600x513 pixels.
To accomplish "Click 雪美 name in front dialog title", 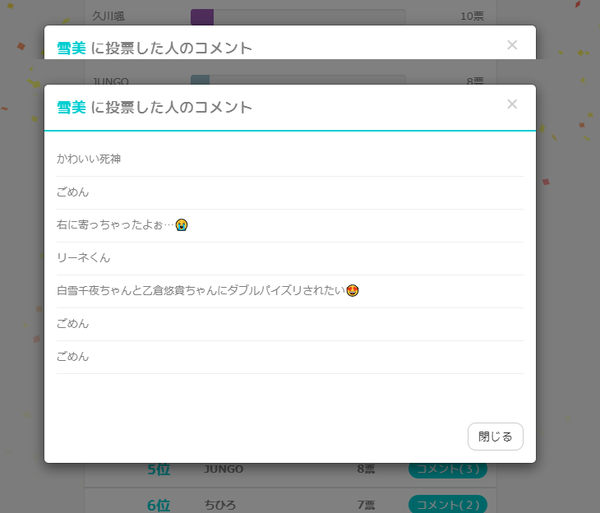I will [72, 107].
